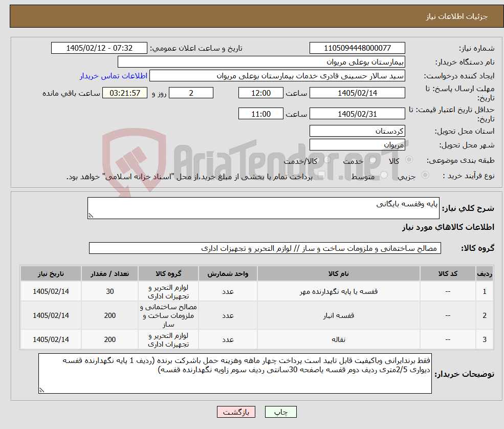Click the اطلاعات کالاهای مورد نیاز heading
This screenshot has width=504, height=429.
coord(448,227)
